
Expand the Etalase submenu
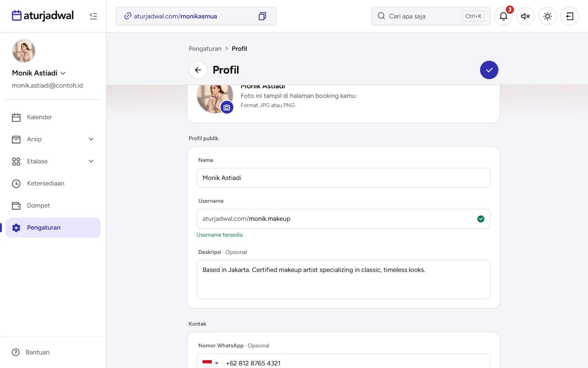point(91,161)
